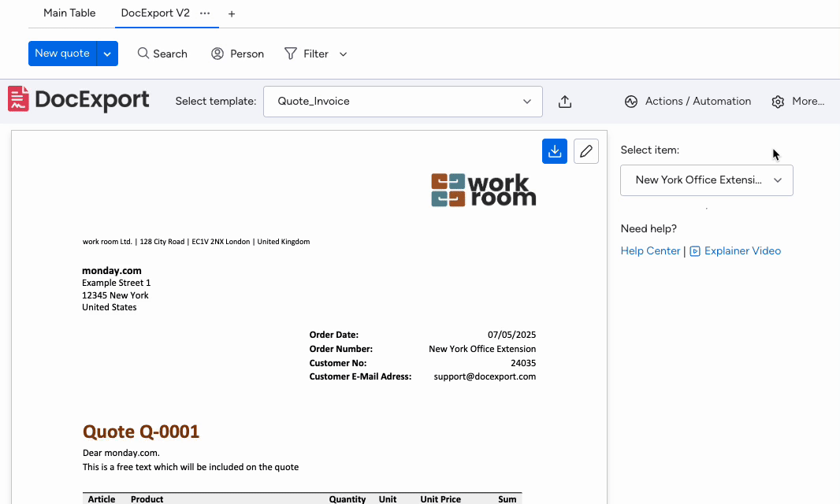Click customer number 24035

click(523, 363)
